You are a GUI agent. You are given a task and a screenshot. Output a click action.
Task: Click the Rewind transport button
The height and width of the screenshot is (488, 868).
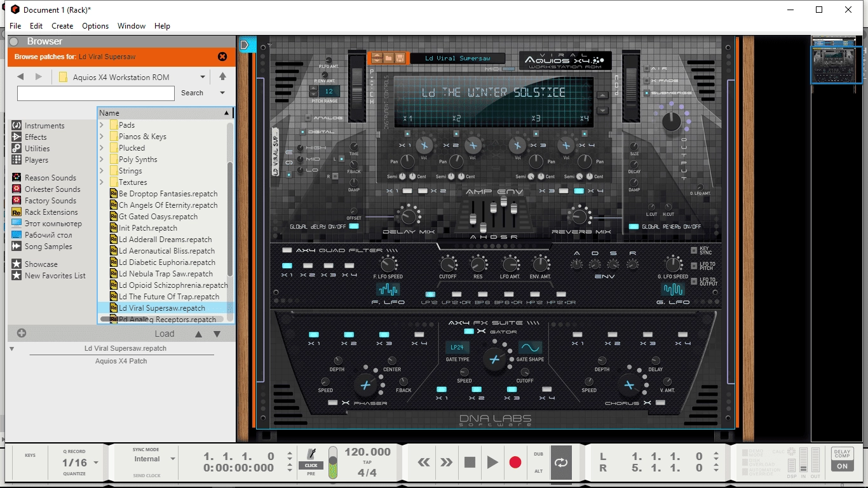pyautogui.click(x=424, y=463)
